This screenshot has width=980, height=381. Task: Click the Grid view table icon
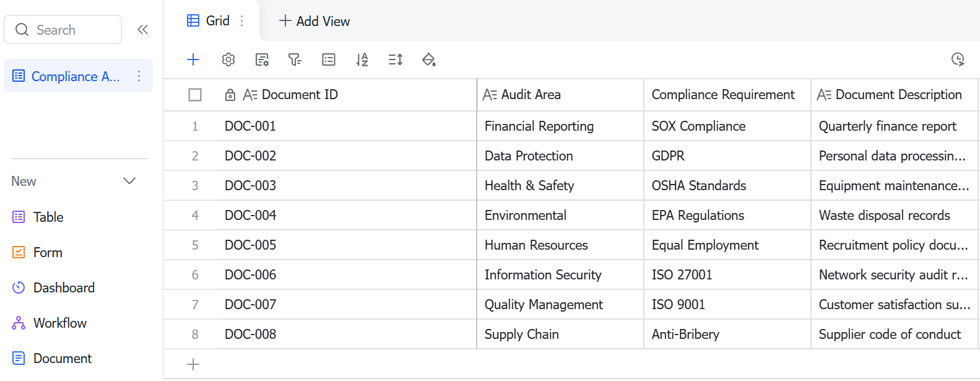[193, 20]
